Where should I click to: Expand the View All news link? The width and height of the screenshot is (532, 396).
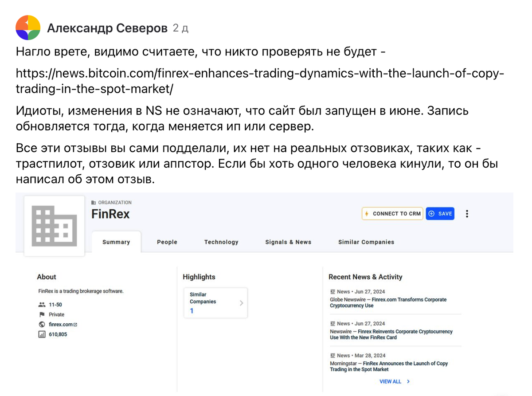pyautogui.click(x=394, y=381)
